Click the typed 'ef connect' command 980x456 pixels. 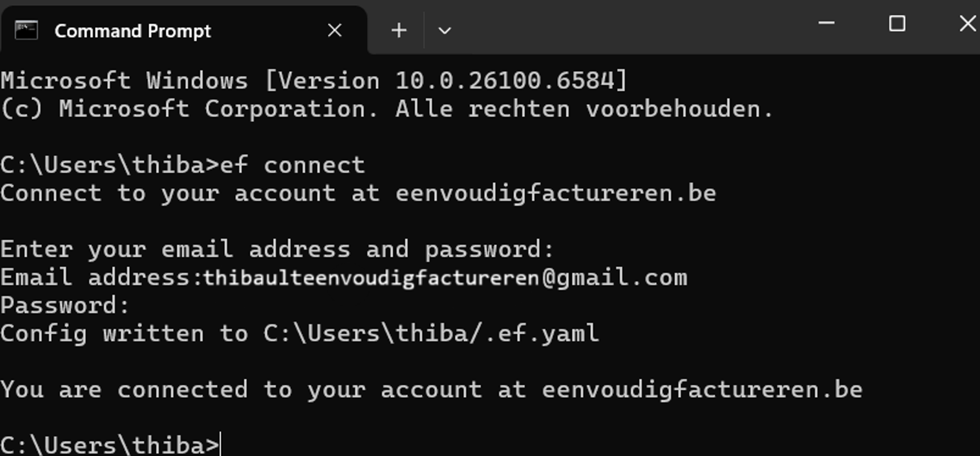pos(292,165)
